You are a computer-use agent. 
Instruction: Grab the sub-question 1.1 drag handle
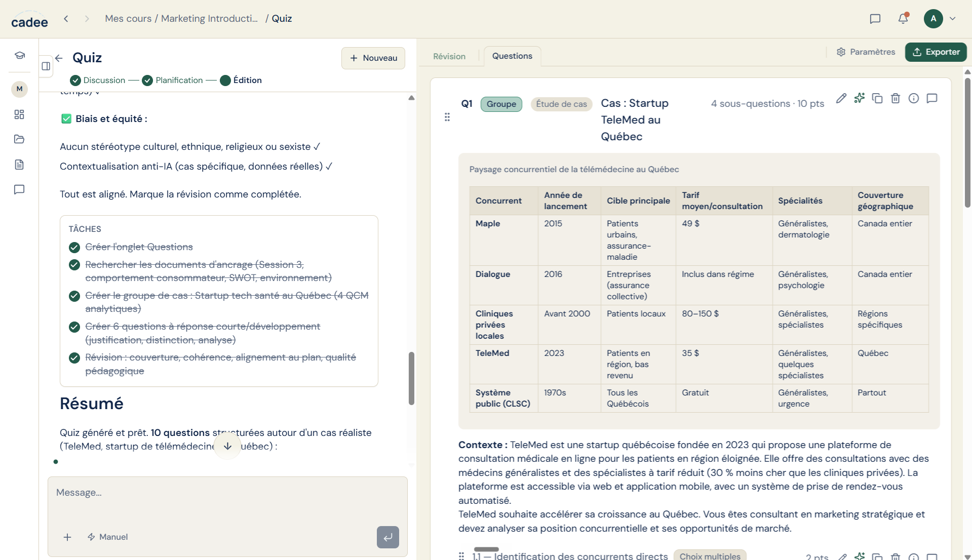(461, 556)
